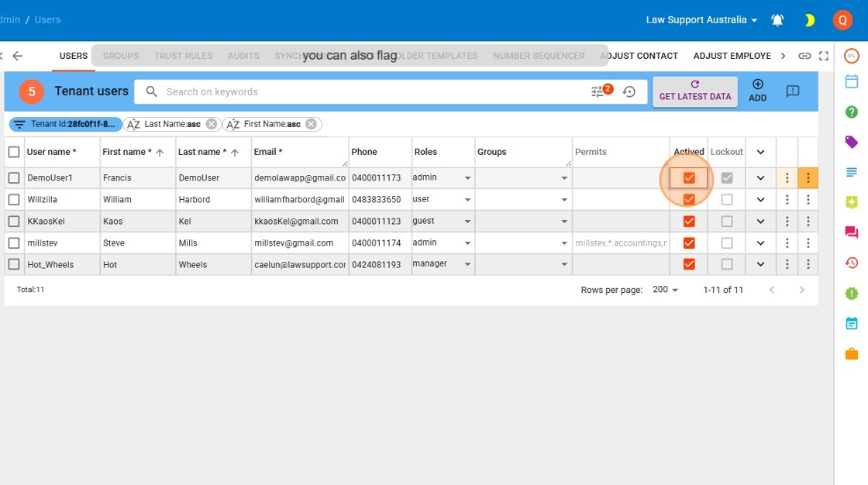Switch to USERS tab
Image resolution: width=868 pixels, height=485 pixels.
click(x=74, y=56)
